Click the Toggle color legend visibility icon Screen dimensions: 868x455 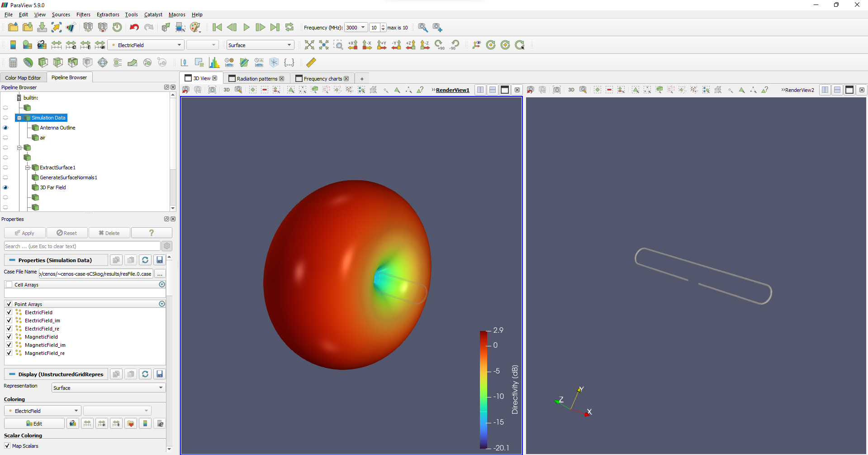[x=13, y=45]
